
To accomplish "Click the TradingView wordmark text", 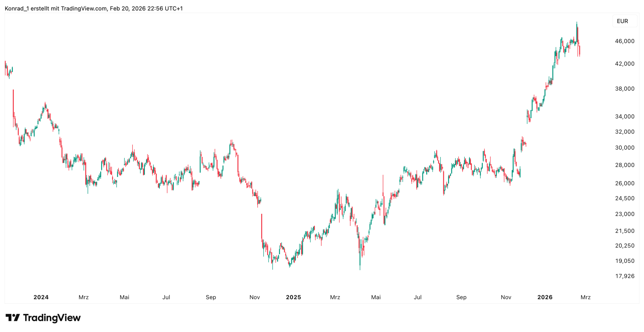I will (x=52, y=317).
